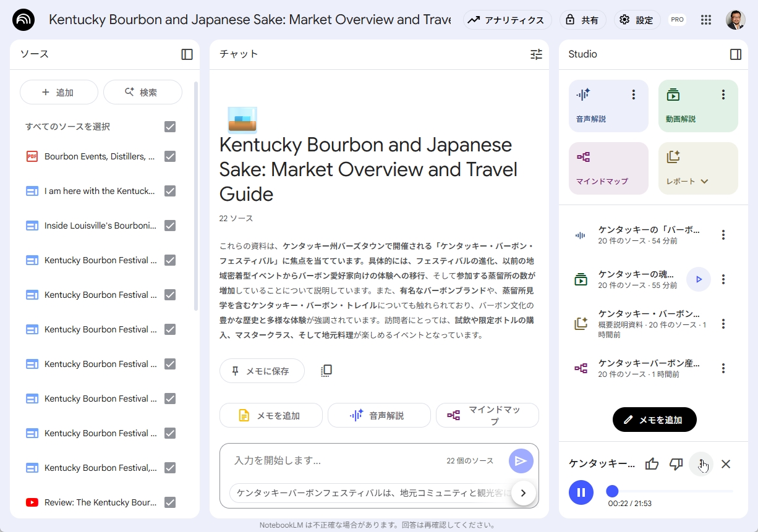
Task: Click the NotebookLM logo icon
Action: coord(23,20)
